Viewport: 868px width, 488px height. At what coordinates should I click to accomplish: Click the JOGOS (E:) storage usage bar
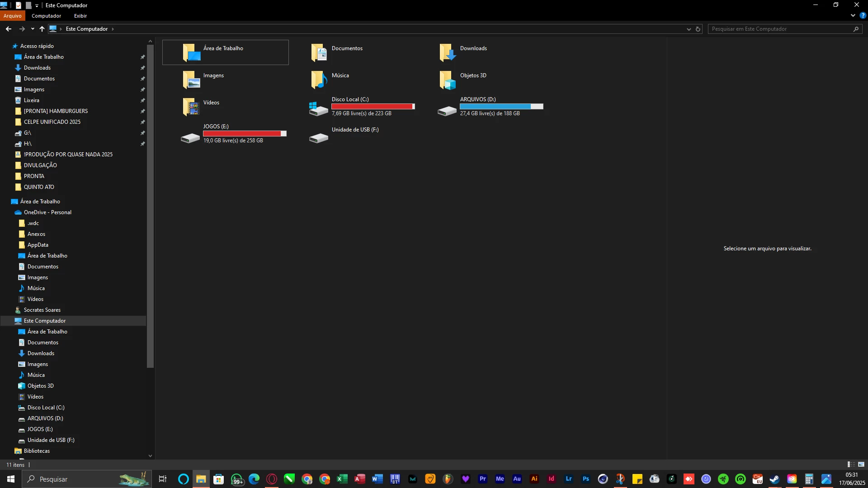click(x=245, y=134)
